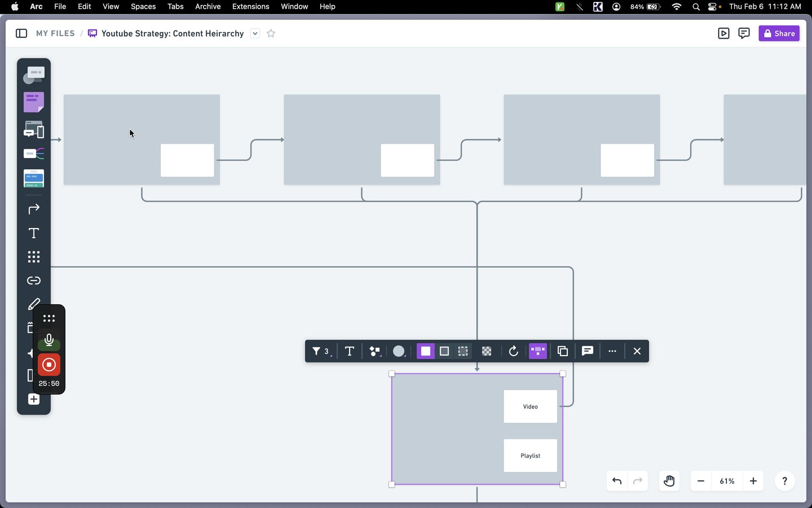Activate the Text tool in sidebar
The image size is (812, 508).
[x=33, y=233]
